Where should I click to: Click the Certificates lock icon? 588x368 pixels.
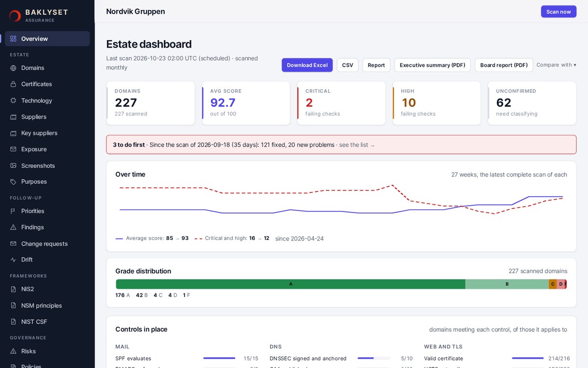click(x=13, y=84)
